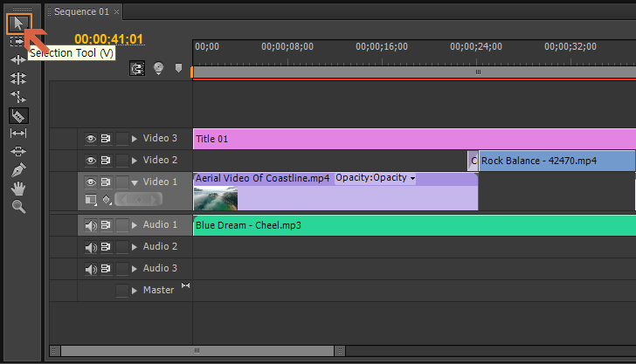This screenshot has width=636, height=364.
Task: Click time ruler at 00;00;24;00
Action: tap(476, 46)
